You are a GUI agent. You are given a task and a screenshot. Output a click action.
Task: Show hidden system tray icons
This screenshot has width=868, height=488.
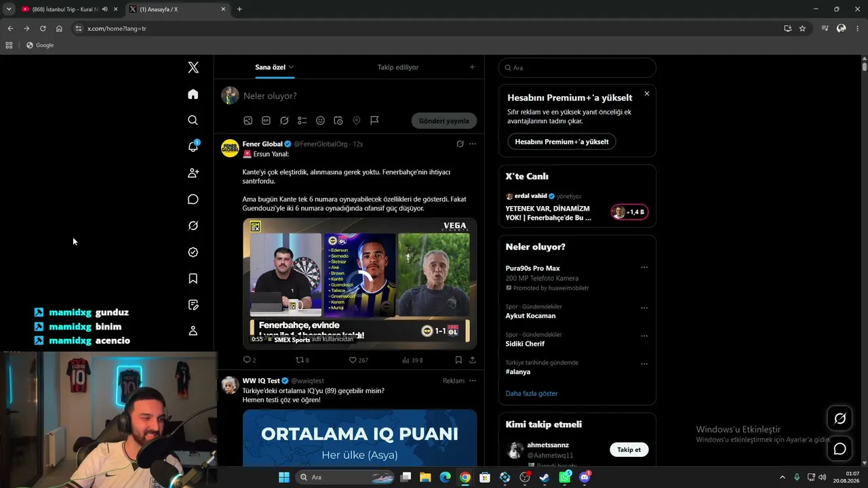[x=782, y=477]
